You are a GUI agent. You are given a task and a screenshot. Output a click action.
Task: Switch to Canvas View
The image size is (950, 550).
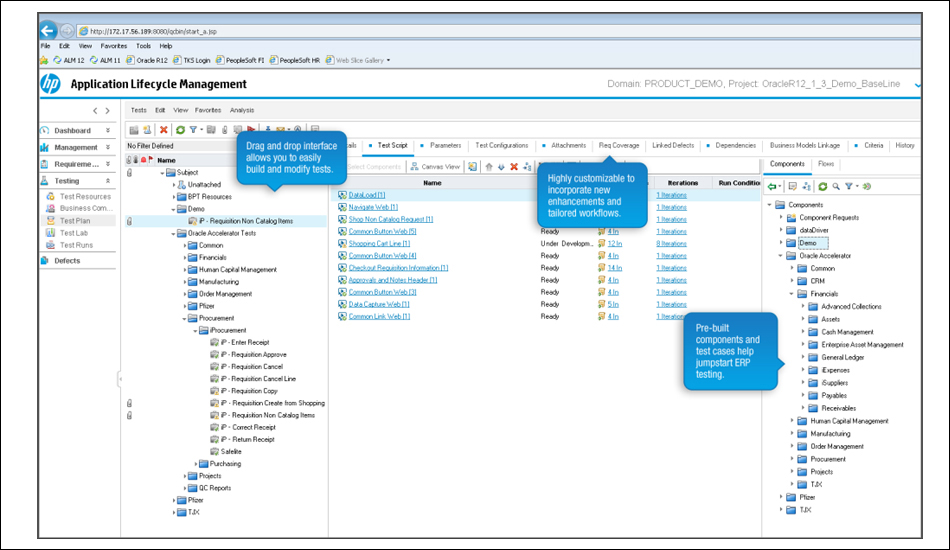coord(435,167)
